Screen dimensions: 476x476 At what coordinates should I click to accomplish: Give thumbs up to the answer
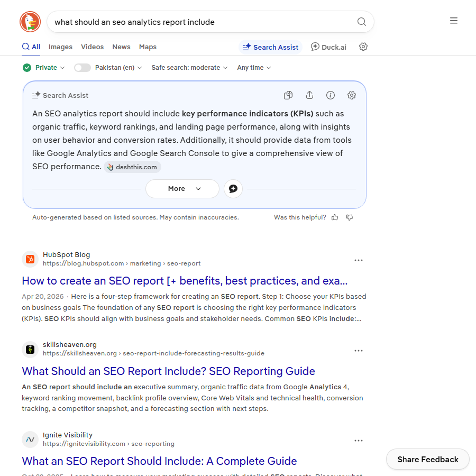pyautogui.click(x=335, y=217)
